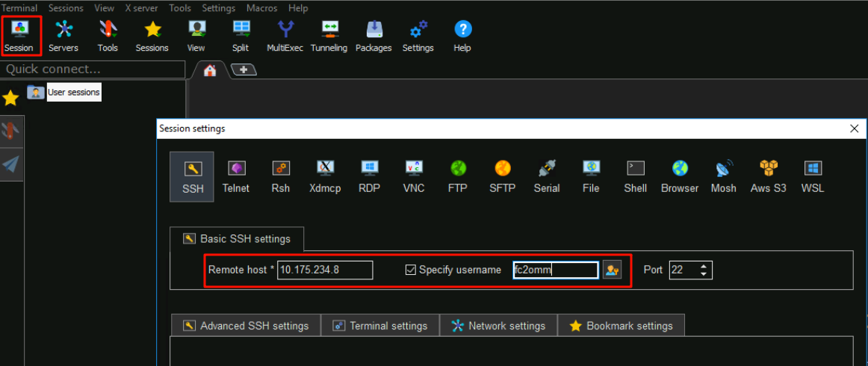Click the Tunneling toolbar icon
The width and height of the screenshot is (868, 366).
[x=329, y=35]
